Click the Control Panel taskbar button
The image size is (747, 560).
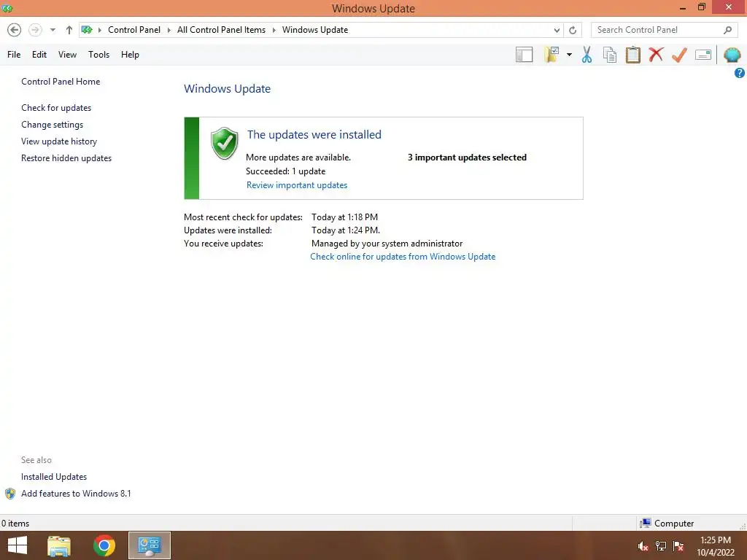coord(150,545)
